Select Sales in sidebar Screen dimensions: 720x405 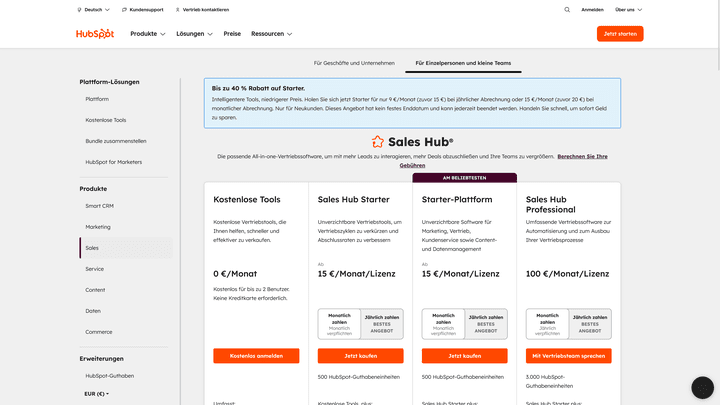point(126,248)
